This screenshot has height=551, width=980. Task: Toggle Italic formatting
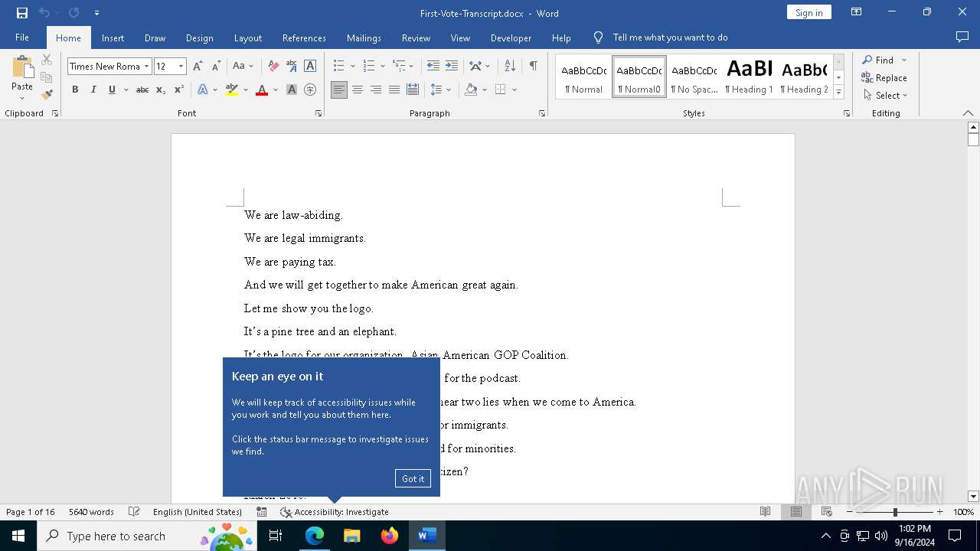[93, 90]
